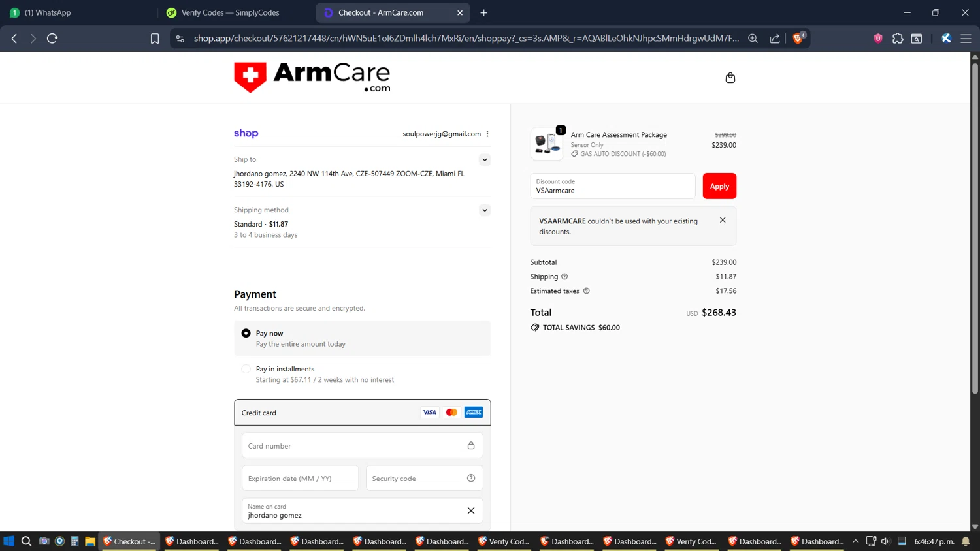Open account options menu beside email address
Image resolution: width=980 pixels, height=551 pixels.
487,134
